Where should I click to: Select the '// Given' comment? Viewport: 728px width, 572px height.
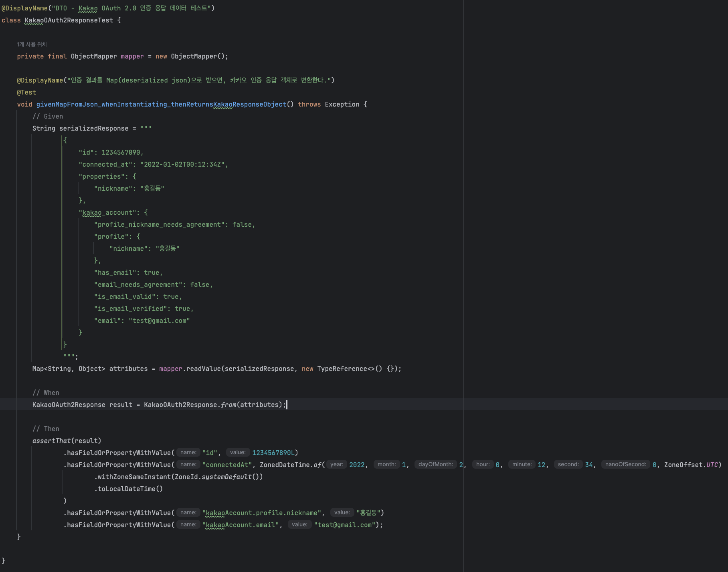pyautogui.click(x=48, y=117)
